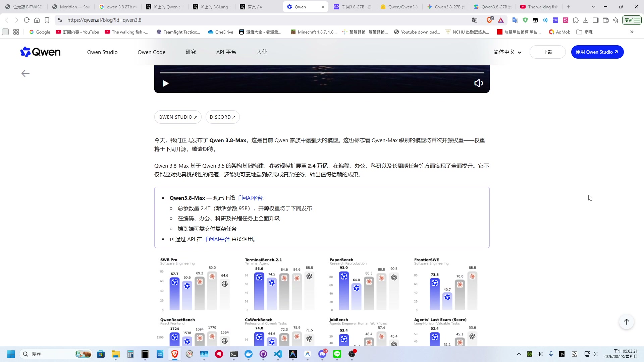Open the browser downloads icon
This screenshot has width=644, height=362.
[586, 20]
